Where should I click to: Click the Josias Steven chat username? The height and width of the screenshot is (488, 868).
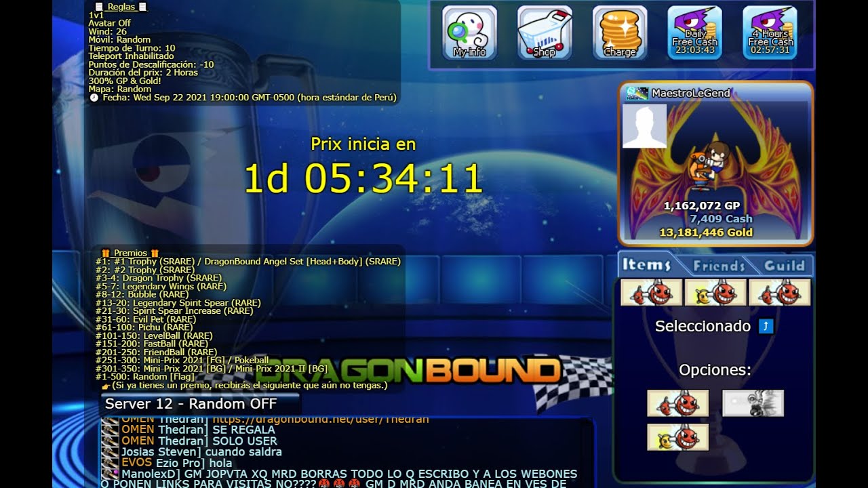[161, 452]
